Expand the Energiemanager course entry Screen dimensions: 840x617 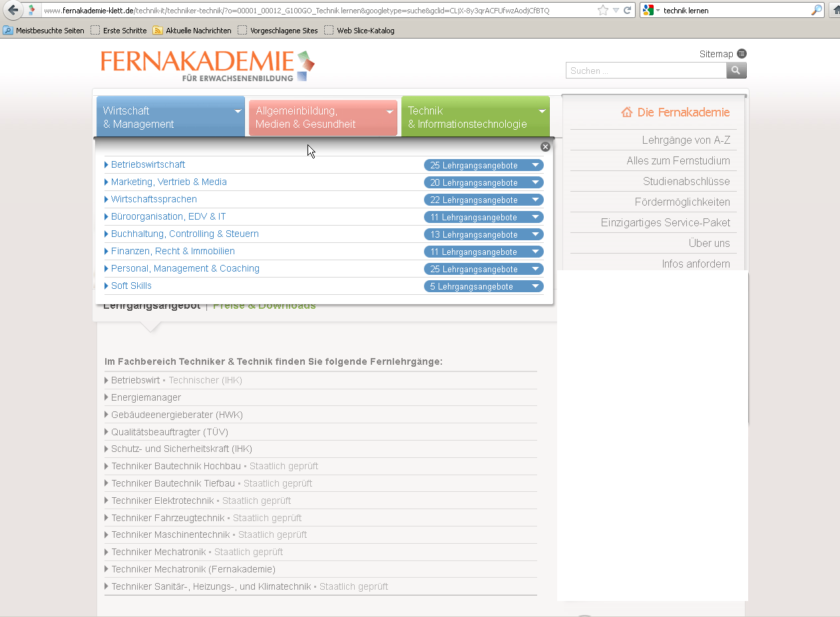[x=146, y=397]
